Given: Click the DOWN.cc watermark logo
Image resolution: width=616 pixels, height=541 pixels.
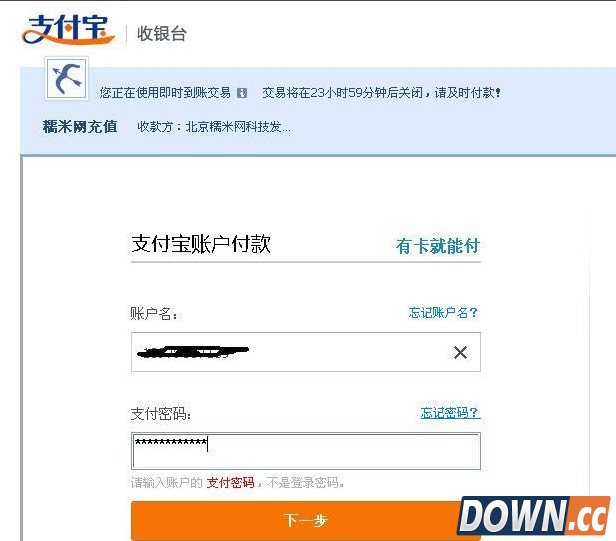Looking at the screenshot, I should point(534,515).
